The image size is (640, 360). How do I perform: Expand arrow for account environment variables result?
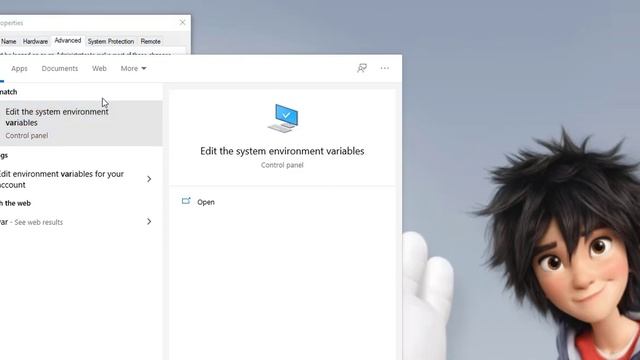tap(149, 179)
